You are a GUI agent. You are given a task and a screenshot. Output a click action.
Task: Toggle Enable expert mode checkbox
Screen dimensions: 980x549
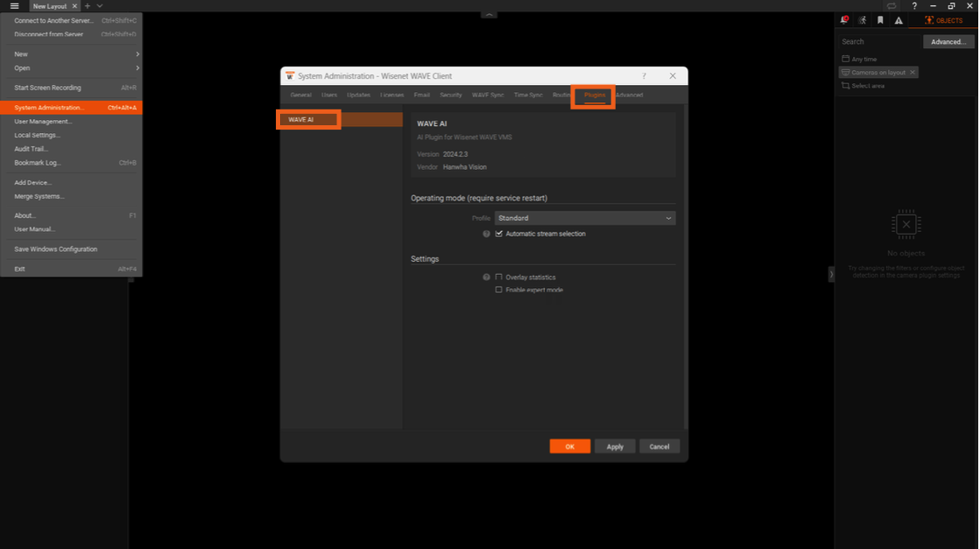[x=498, y=291]
